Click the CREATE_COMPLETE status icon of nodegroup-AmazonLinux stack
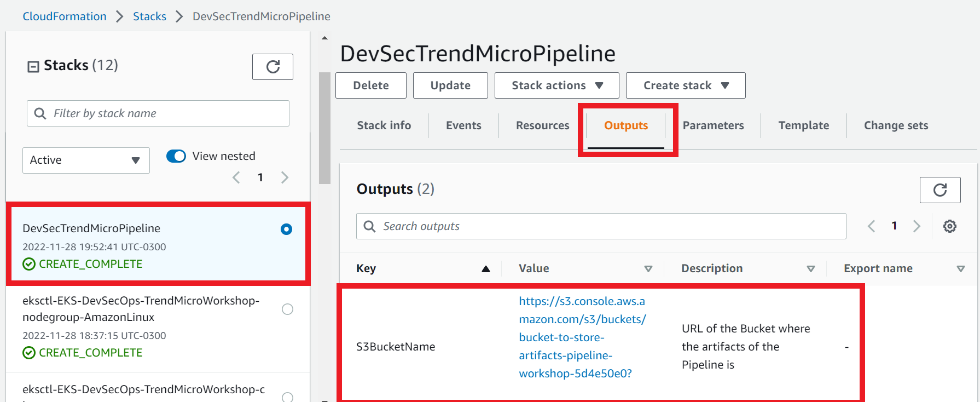The image size is (980, 402). pyautogui.click(x=29, y=353)
